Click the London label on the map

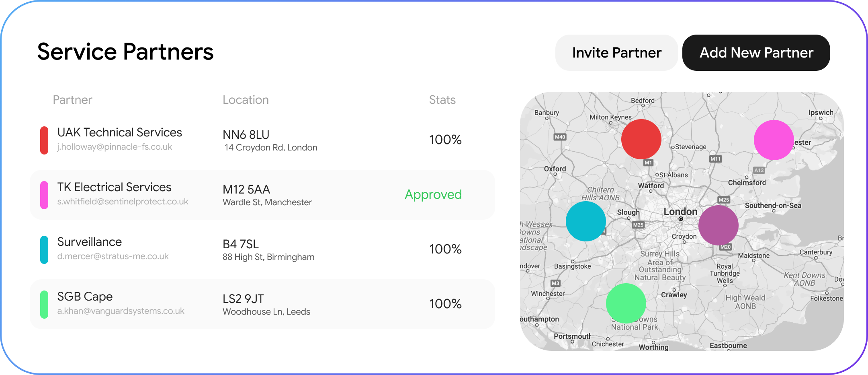click(x=680, y=212)
